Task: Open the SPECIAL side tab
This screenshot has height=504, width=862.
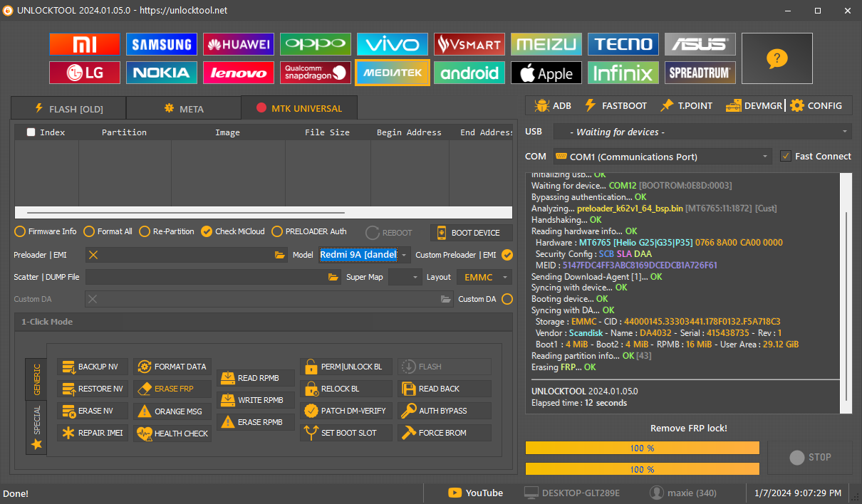Action: coord(37,426)
